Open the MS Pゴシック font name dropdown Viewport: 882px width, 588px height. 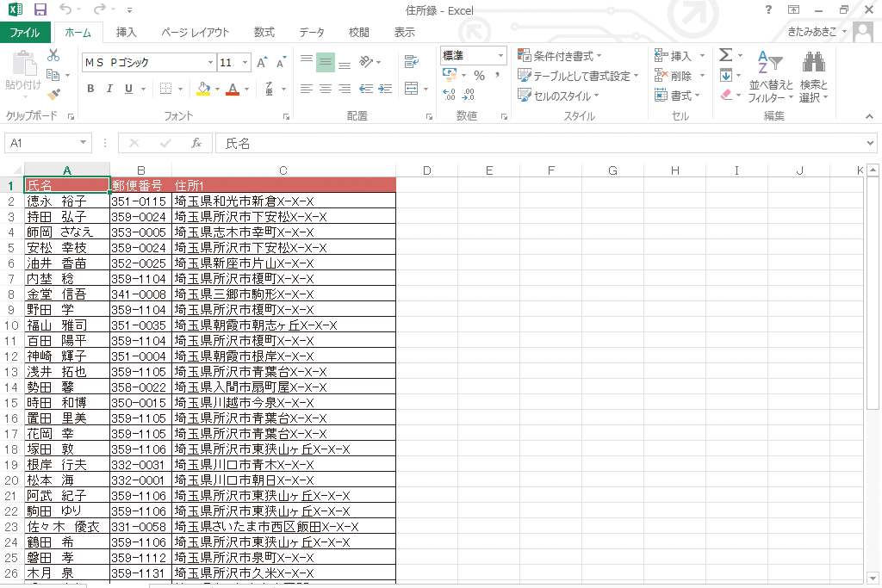click(x=210, y=62)
